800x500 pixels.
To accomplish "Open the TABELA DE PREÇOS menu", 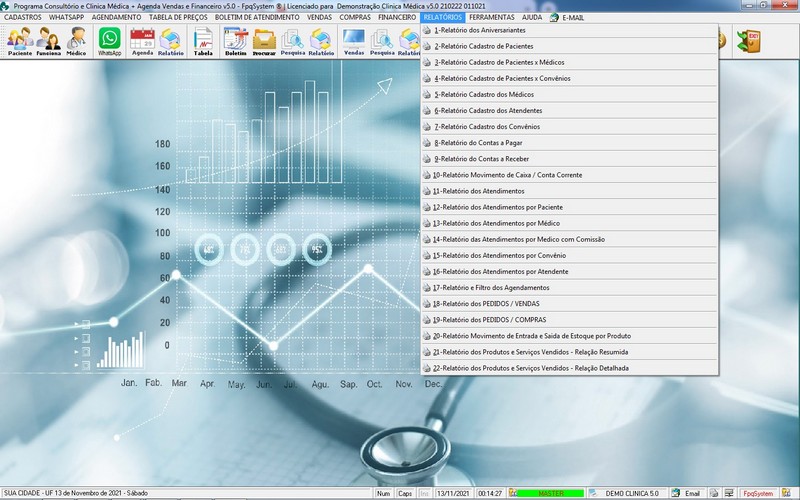I will [x=178, y=17].
